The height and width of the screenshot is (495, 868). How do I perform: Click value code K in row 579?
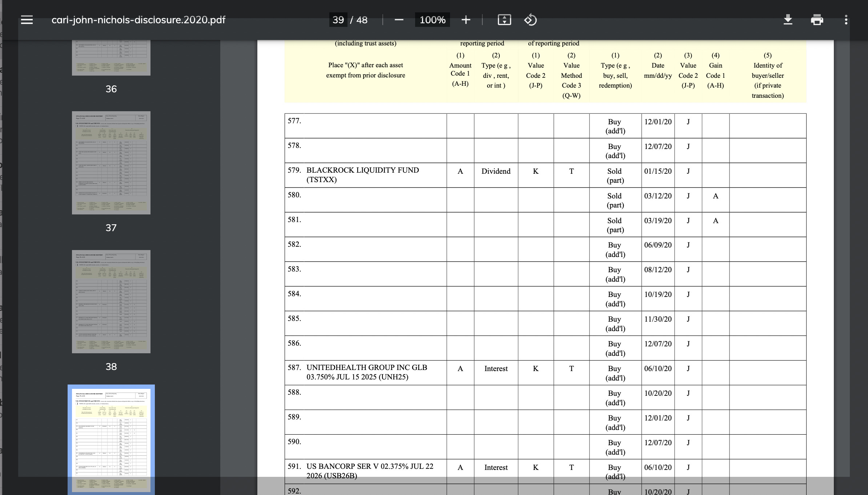(536, 171)
